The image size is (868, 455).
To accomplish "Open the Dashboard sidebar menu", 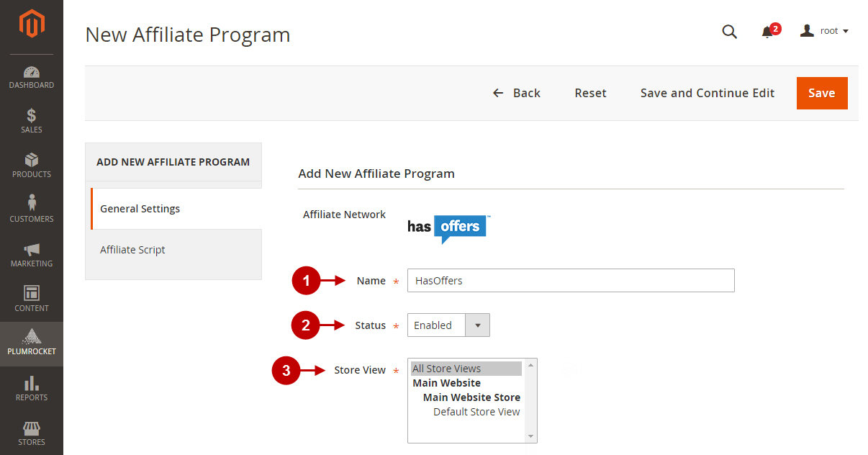I will (x=32, y=77).
